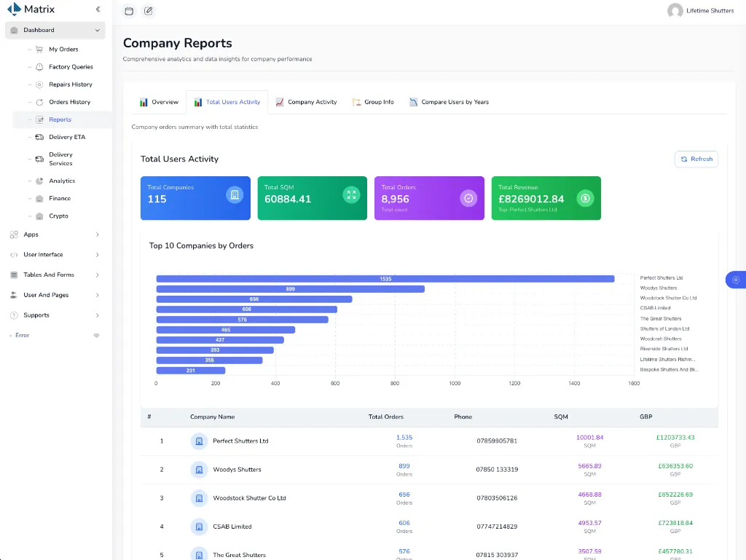This screenshot has width=746, height=560.
Task: Open Delivery ETA in sidebar
Action: pyautogui.click(x=67, y=137)
